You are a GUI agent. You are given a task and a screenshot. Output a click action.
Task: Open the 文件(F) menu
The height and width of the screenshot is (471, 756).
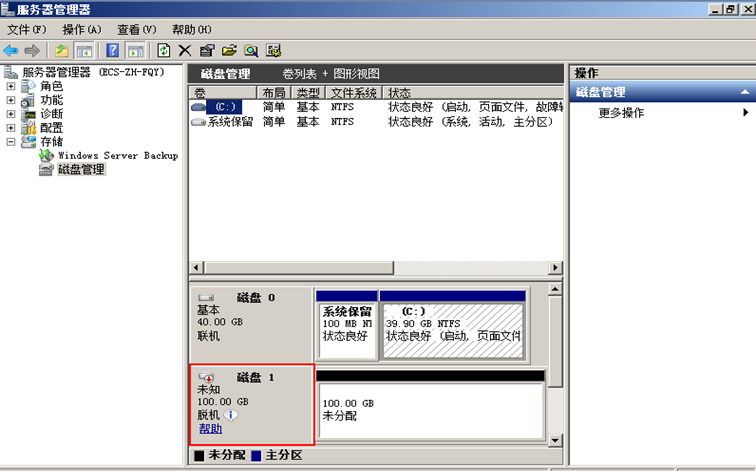click(x=27, y=30)
